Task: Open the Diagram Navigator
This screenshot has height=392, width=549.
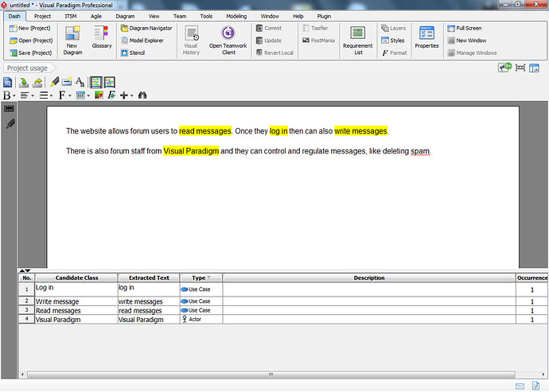Action: pyautogui.click(x=146, y=29)
